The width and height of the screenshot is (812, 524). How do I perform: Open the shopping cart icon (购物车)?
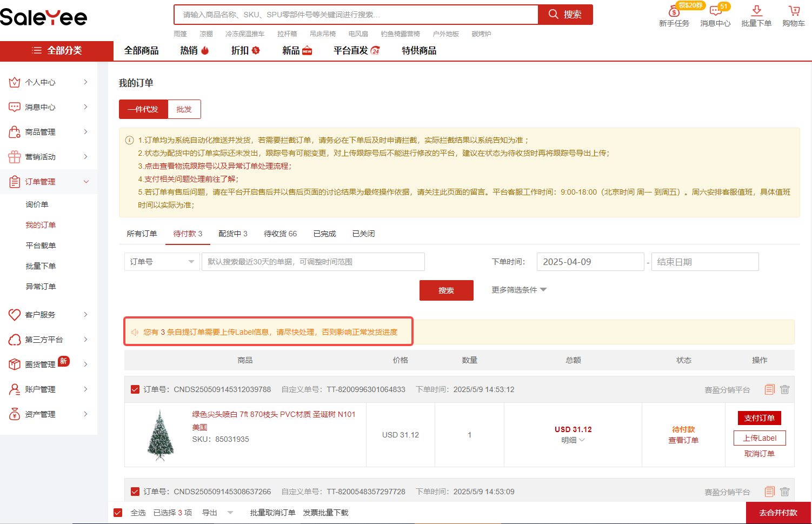coord(794,12)
